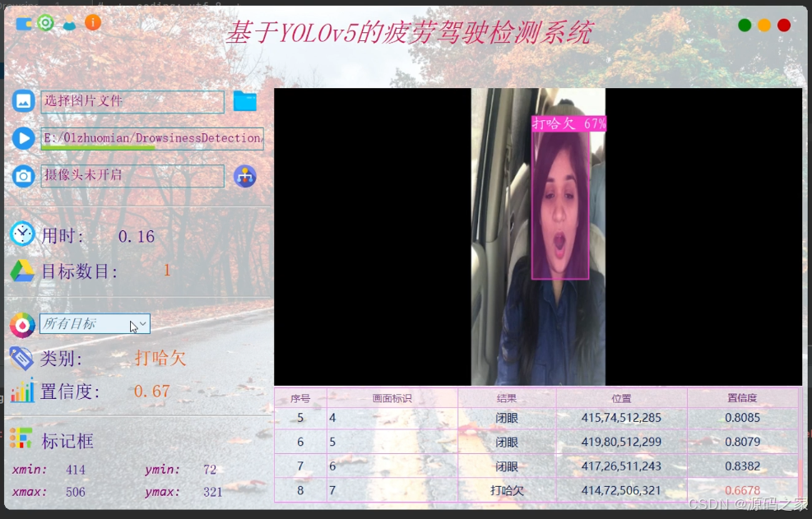812x519 pixels.
Task: Click the 用时 value 0.16
Action: tap(137, 237)
